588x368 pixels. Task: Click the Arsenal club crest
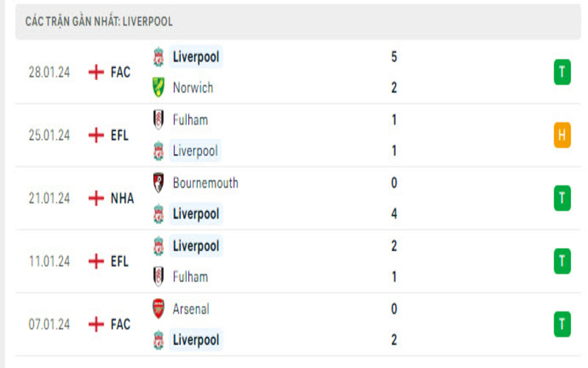coord(158,309)
